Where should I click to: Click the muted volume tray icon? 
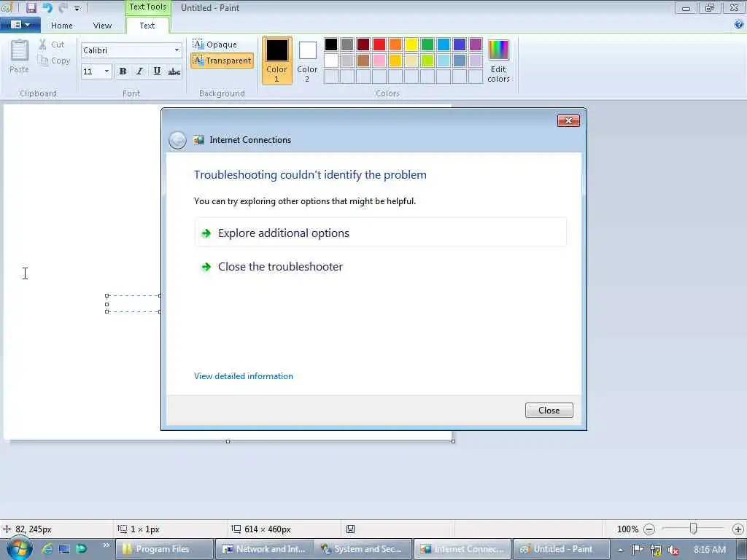coord(673,550)
